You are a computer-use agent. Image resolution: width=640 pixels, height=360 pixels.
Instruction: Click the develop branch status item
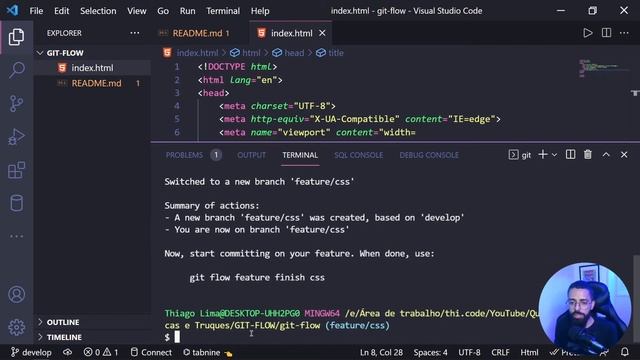click(x=31, y=352)
